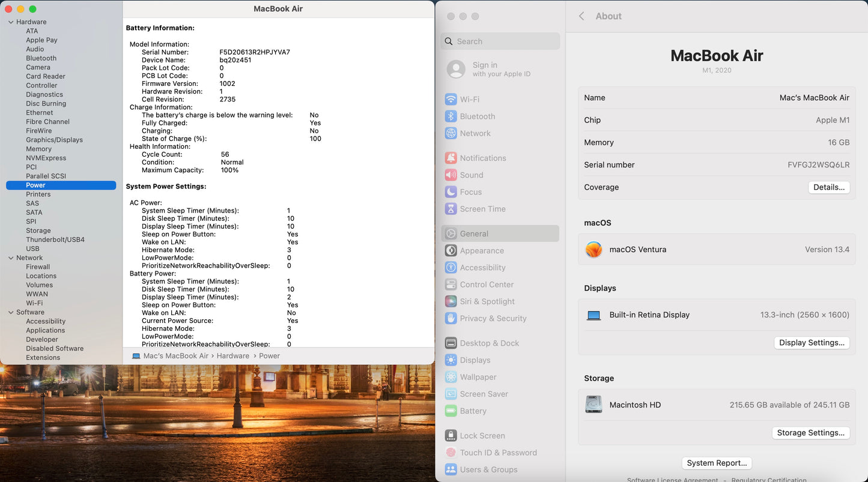Open Touch ID & Password fingerprint icon
Image resolution: width=868 pixels, height=482 pixels.
click(451, 453)
